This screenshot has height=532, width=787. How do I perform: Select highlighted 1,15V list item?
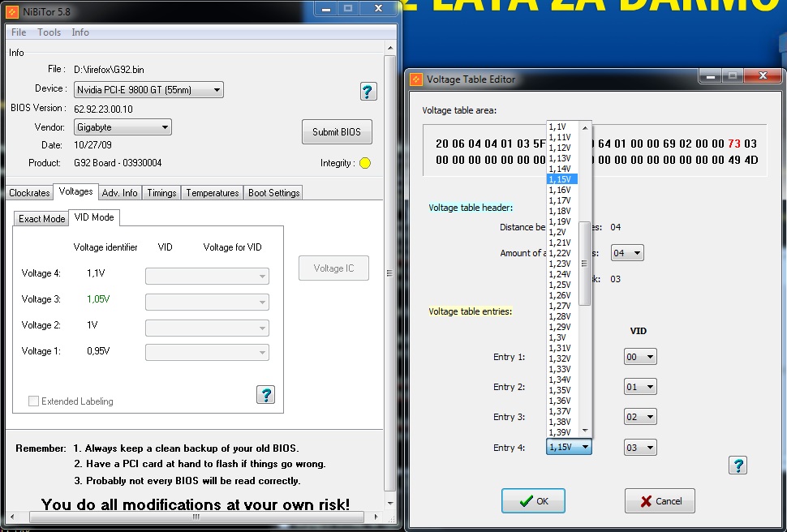click(562, 179)
